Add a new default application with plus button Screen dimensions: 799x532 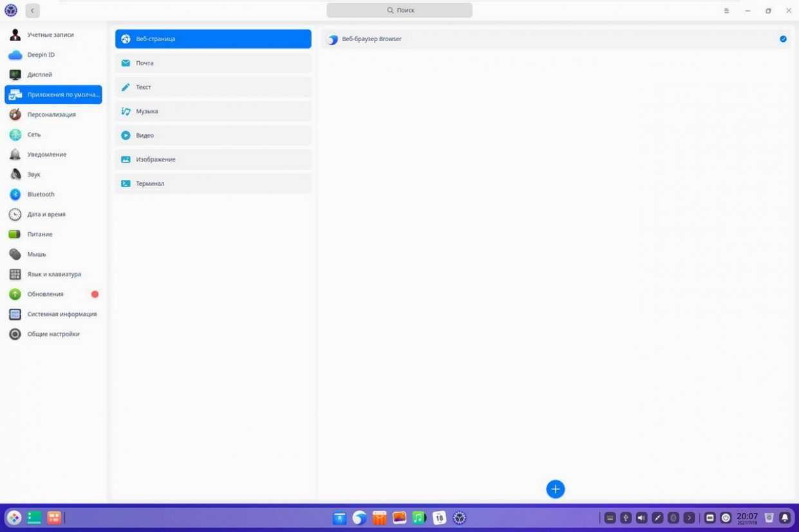tap(556, 489)
